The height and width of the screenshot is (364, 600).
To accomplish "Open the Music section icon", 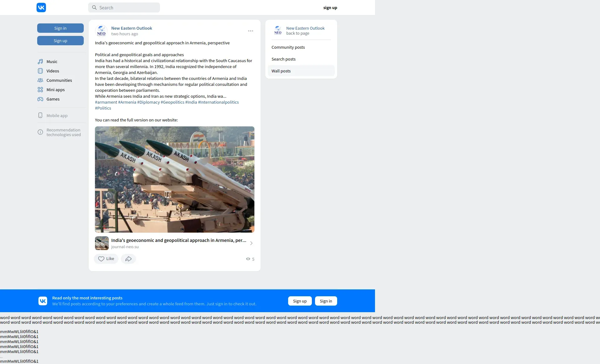I will (x=40, y=61).
